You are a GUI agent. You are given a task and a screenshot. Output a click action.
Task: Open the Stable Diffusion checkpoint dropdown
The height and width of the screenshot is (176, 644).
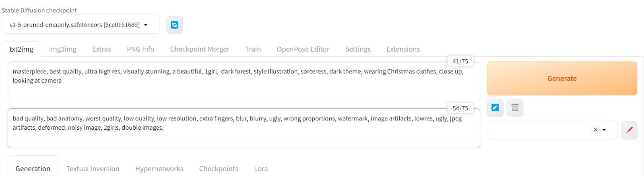(x=80, y=25)
